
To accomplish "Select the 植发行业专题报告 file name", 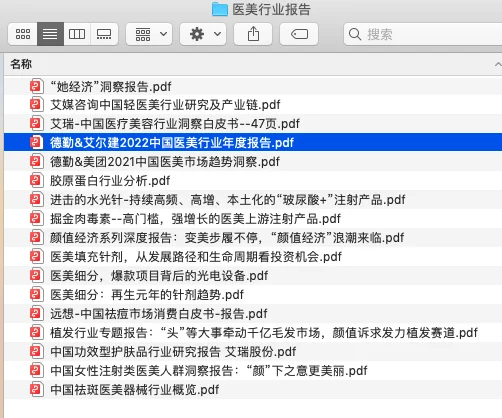I will point(264,333).
